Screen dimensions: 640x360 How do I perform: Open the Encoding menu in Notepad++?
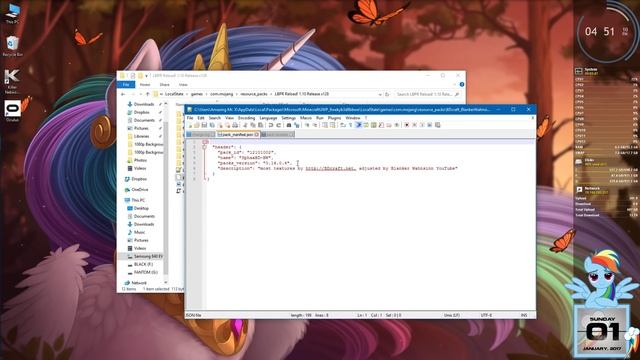point(246,118)
